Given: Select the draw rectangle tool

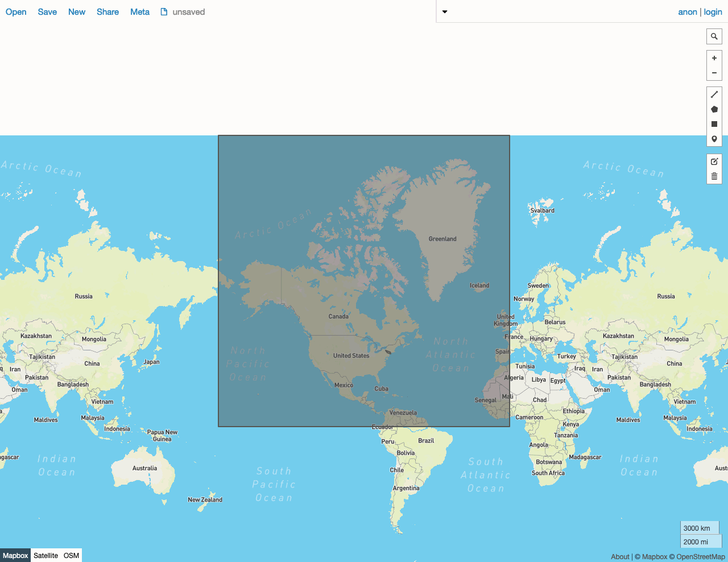Looking at the screenshot, I should (714, 124).
